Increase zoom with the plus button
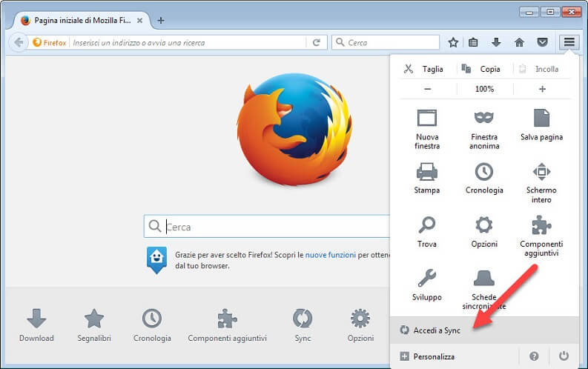Screen dimensions: 588x369 click(542, 89)
